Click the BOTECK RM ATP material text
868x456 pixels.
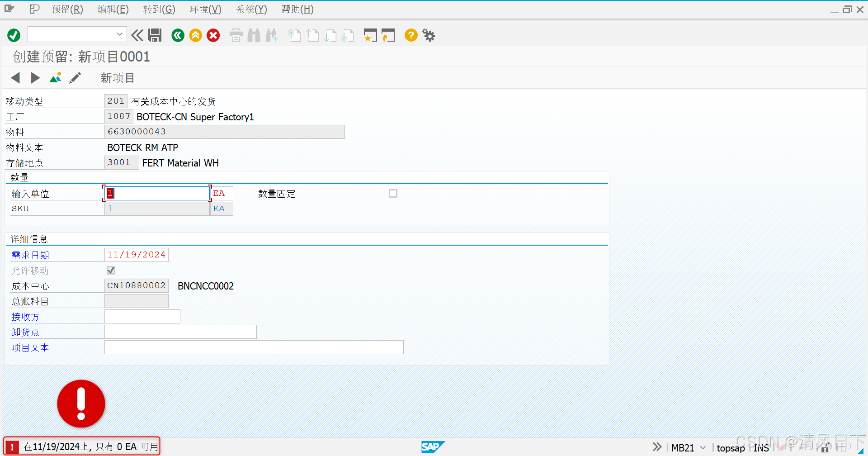pos(142,148)
